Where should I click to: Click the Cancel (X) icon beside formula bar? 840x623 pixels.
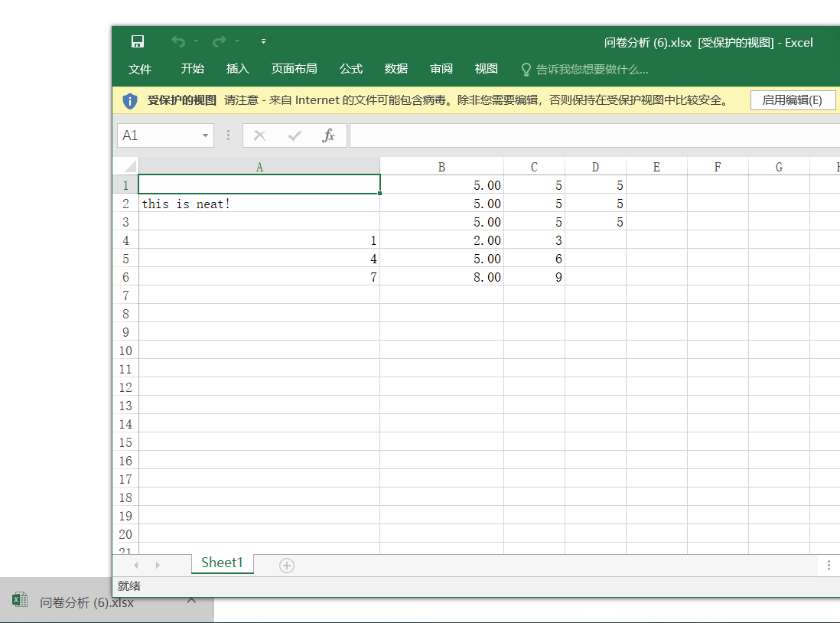[260, 135]
